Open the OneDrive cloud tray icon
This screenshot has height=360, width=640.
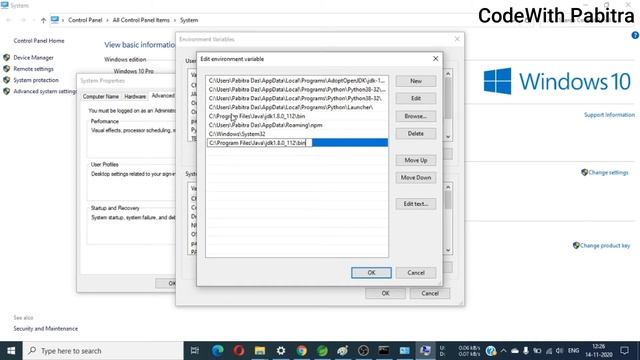[515, 351]
